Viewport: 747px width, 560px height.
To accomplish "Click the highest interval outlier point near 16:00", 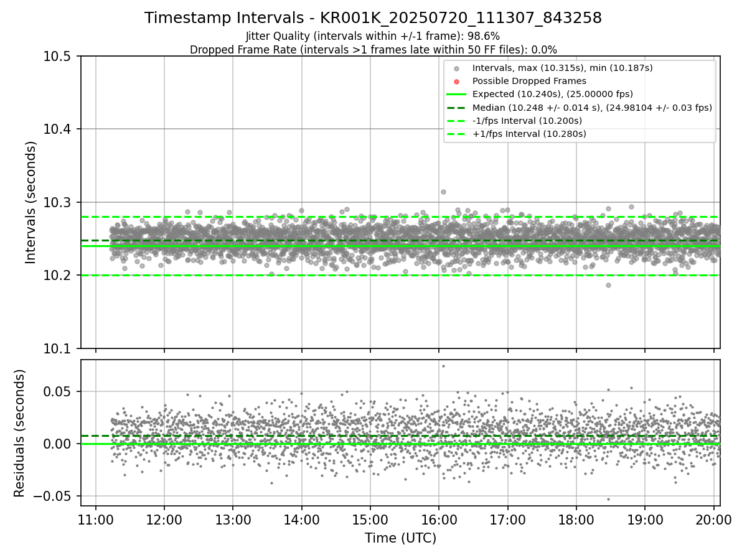I will [x=443, y=192].
